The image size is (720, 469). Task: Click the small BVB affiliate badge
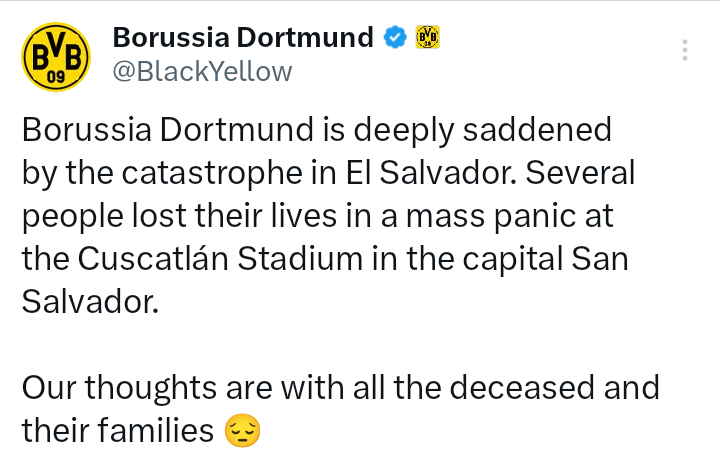pyautogui.click(x=427, y=38)
